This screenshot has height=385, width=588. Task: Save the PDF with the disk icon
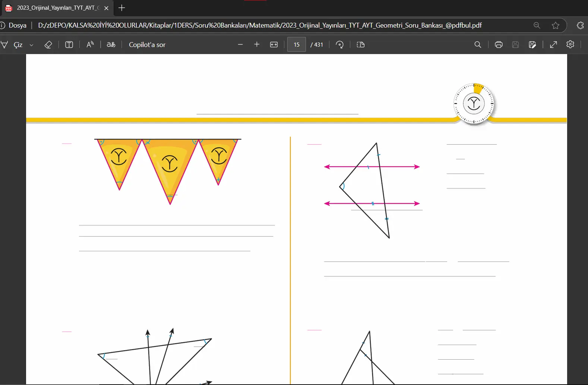click(515, 44)
